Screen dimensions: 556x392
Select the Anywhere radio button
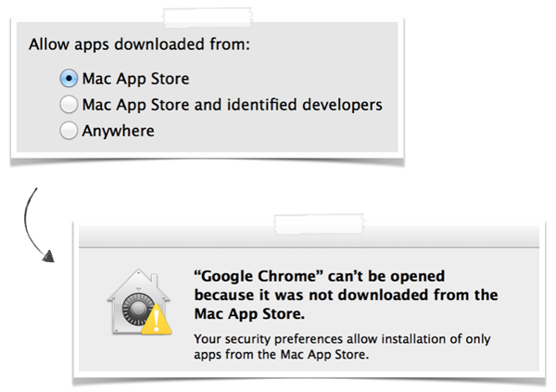69,130
